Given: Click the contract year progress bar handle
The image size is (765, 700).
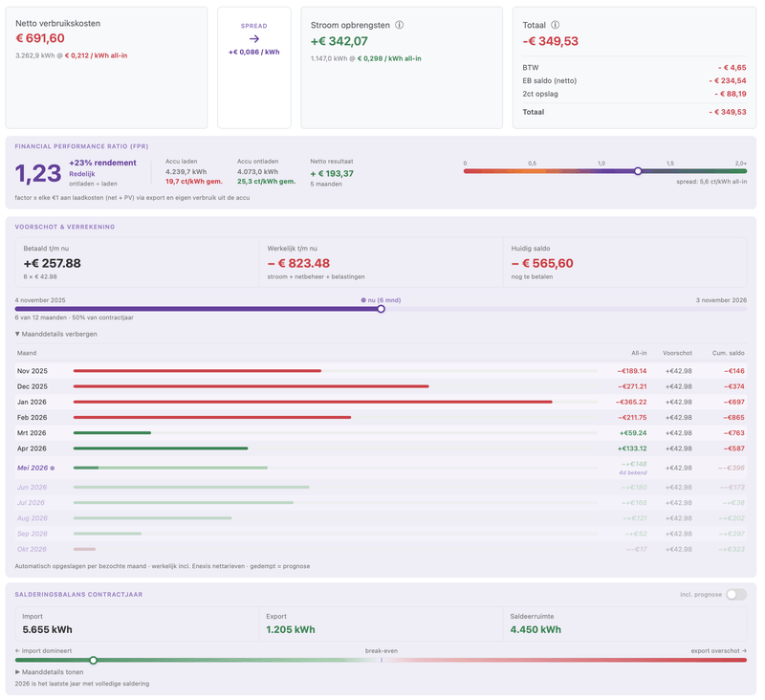Looking at the screenshot, I should pos(381,309).
